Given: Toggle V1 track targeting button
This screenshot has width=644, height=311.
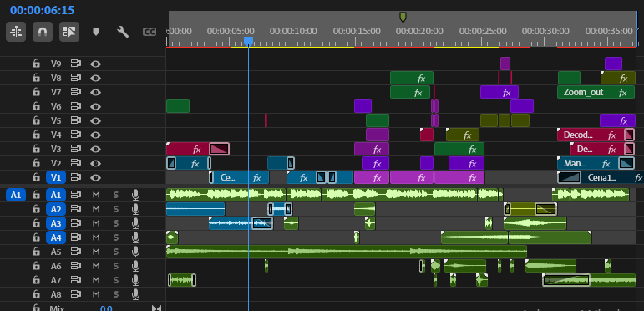Looking at the screenshot, I should tap(56, 177).
